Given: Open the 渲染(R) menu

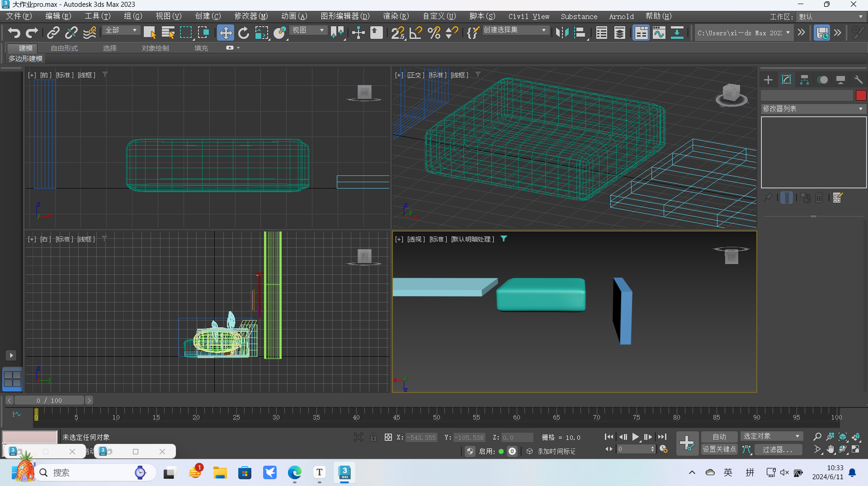Looking at the screenshot, I should [396, 16].
